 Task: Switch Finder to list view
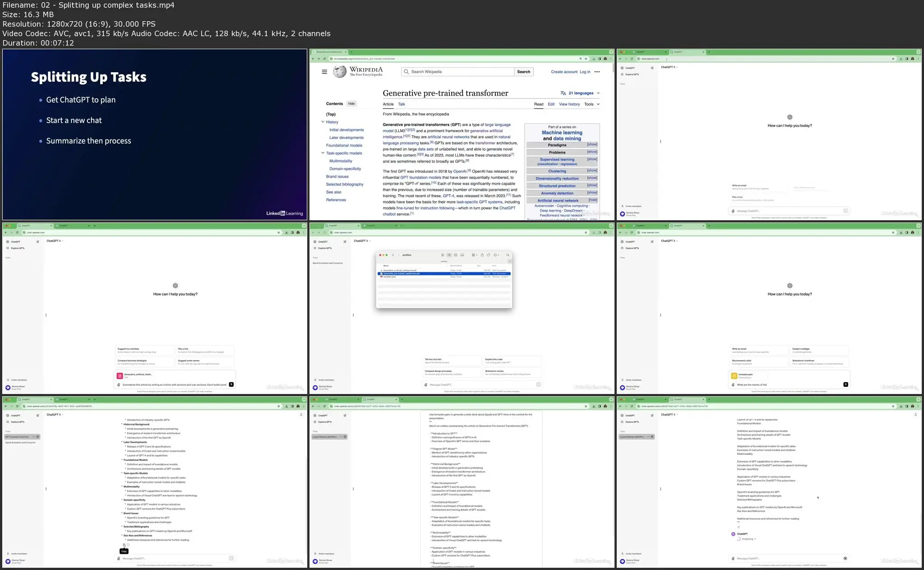tap(449, 255)
